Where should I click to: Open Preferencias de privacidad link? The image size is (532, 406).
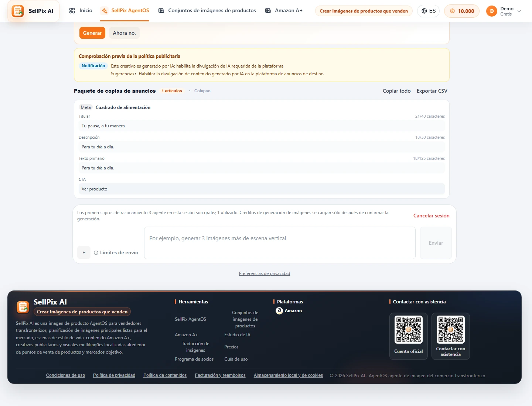pos(265,273)
